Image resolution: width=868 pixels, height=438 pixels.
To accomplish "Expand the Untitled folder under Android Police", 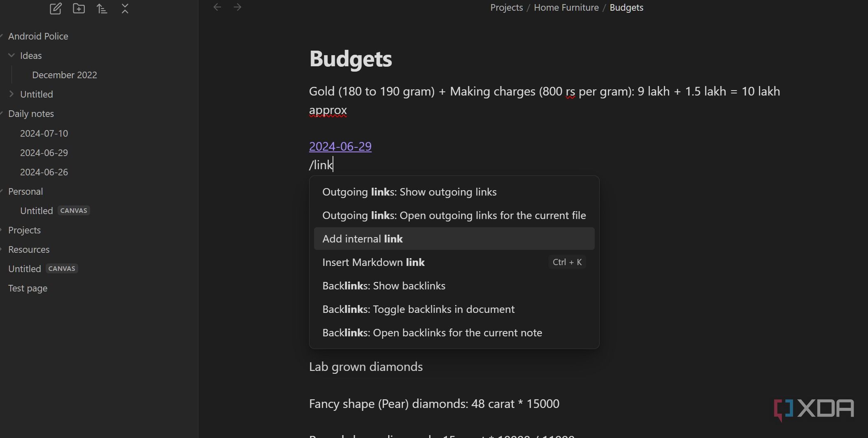I will coord(12,94).
